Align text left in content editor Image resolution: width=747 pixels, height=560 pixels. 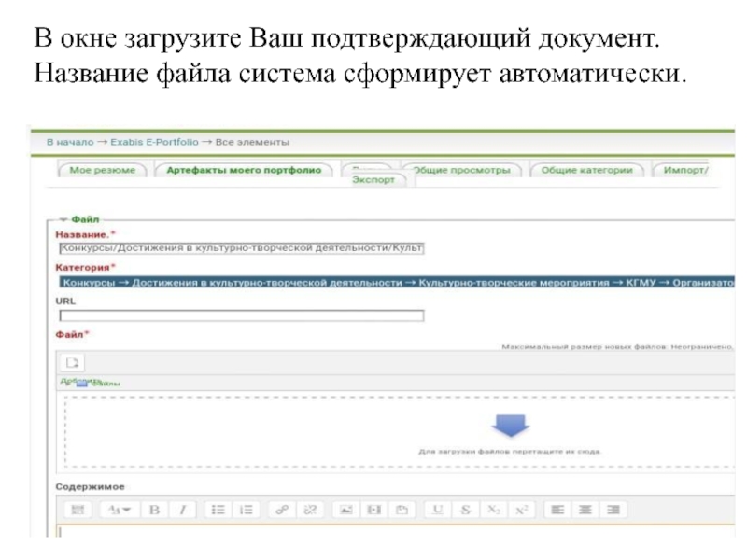557,510
